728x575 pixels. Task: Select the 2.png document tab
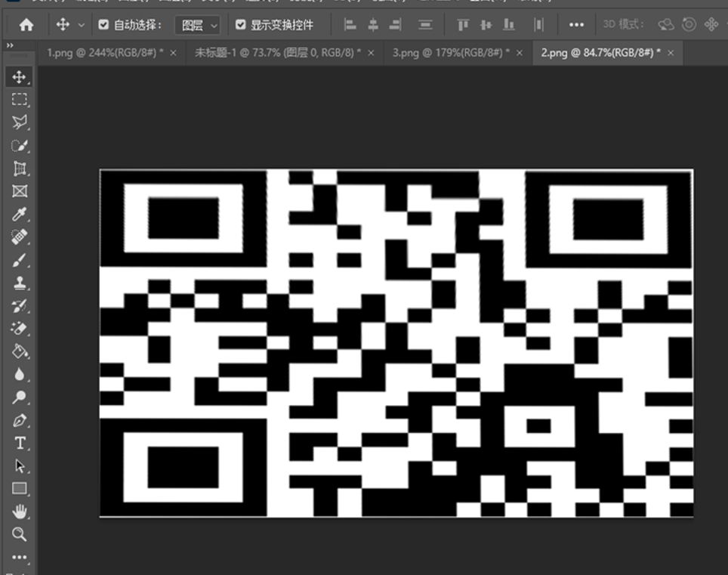(600, 53)
